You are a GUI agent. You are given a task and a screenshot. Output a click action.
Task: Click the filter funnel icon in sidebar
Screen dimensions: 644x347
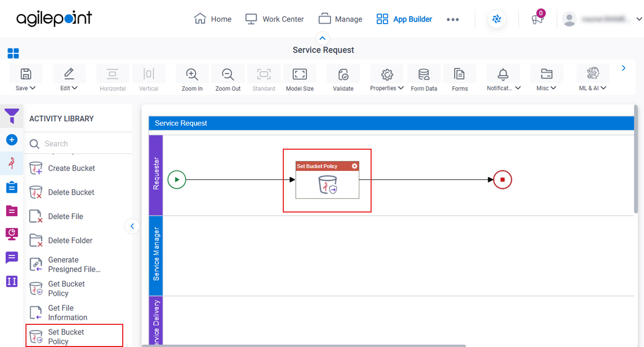12,116
